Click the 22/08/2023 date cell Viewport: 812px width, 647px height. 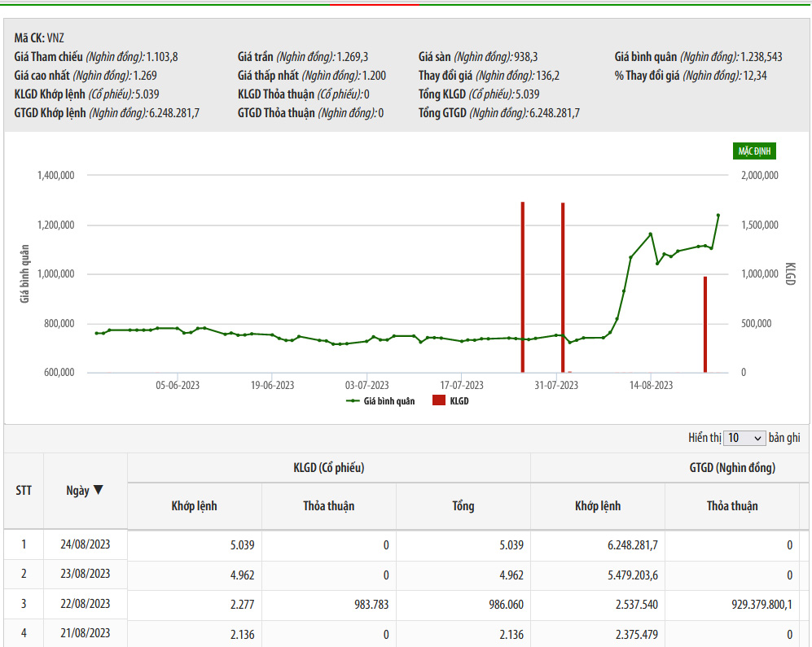[86, 604]
